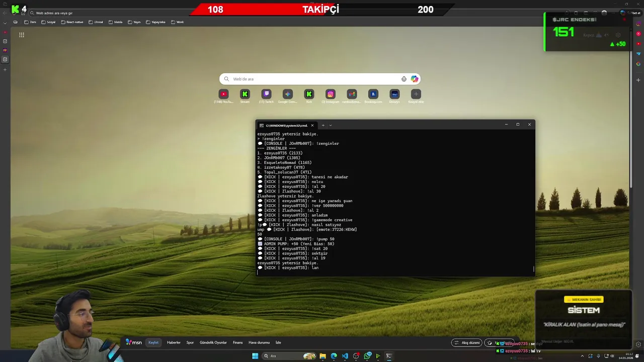The height and width of the screenshot is (362, 644).
Task: Select the Finans feed tab
Action: pos(238,342)
